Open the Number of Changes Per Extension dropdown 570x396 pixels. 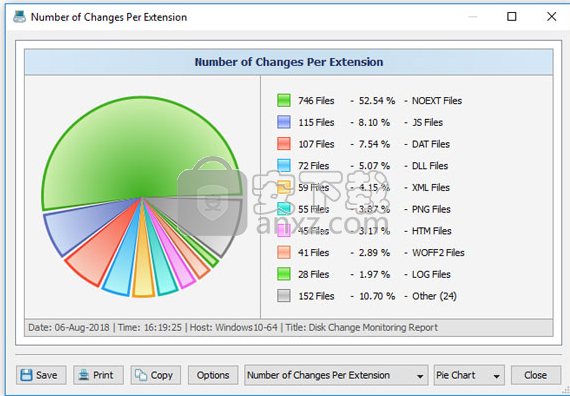tap(336, 375)
